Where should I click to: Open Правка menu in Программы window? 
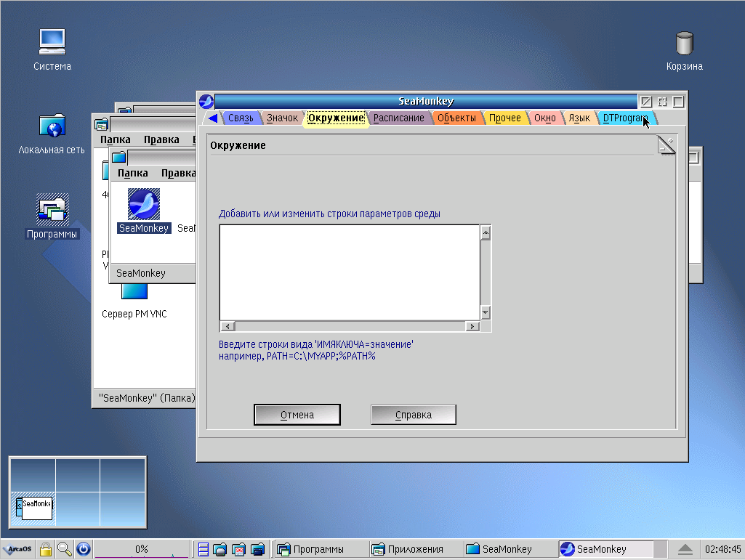tap(161, 139)
